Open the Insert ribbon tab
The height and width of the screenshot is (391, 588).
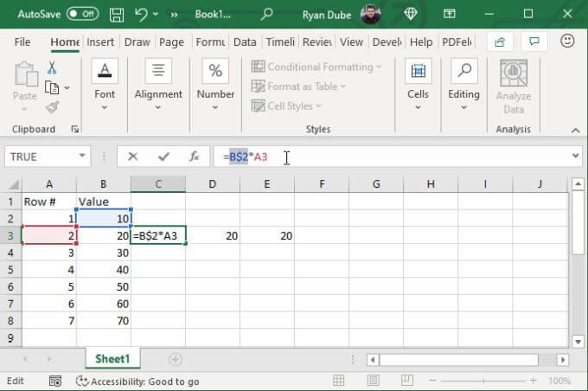100,42
